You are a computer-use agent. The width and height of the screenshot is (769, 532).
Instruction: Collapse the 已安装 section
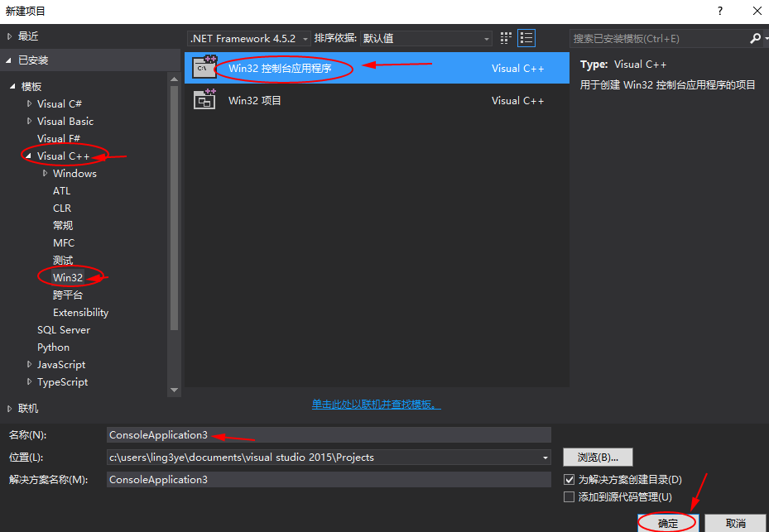(x=9, y=60)
